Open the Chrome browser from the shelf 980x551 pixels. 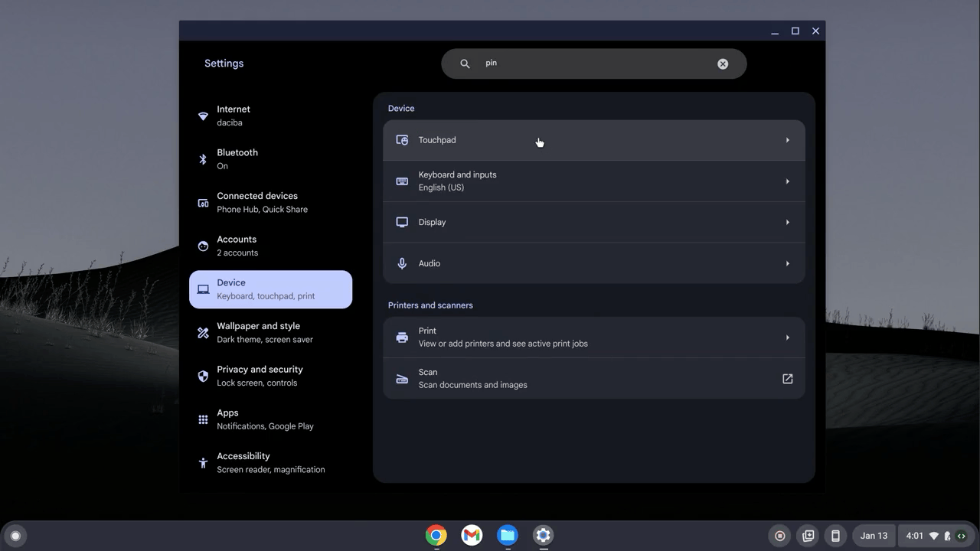tap(436, 535)
